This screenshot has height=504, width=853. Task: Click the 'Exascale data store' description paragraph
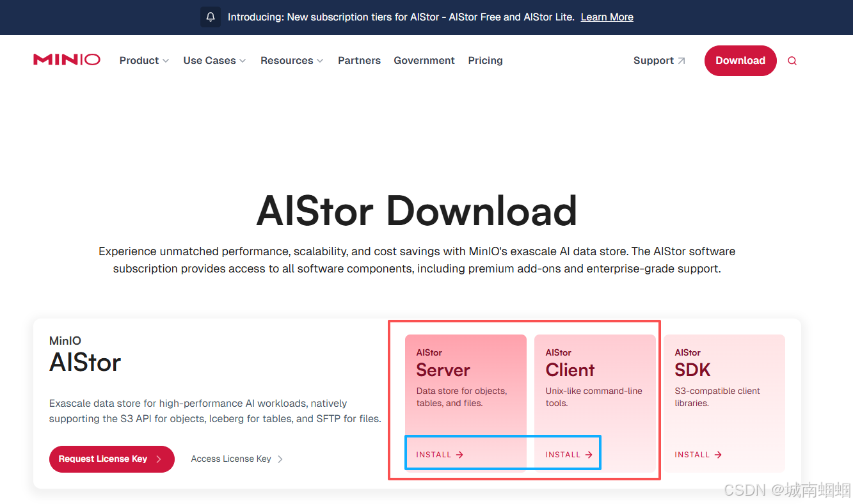(x=215, y=411)
